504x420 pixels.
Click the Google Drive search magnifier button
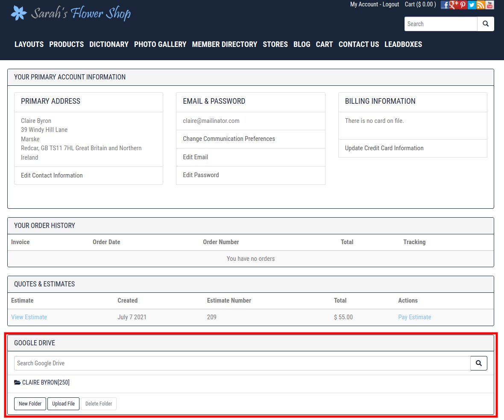tap(479, 363)
